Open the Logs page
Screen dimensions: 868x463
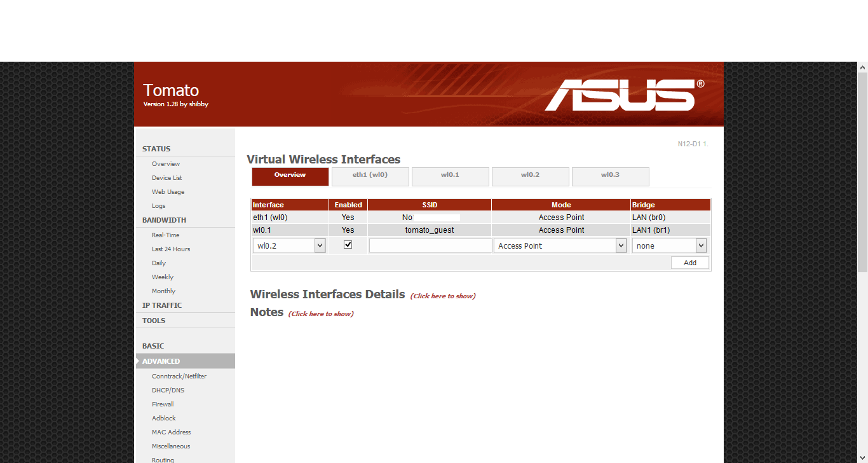tap(159, 206)
